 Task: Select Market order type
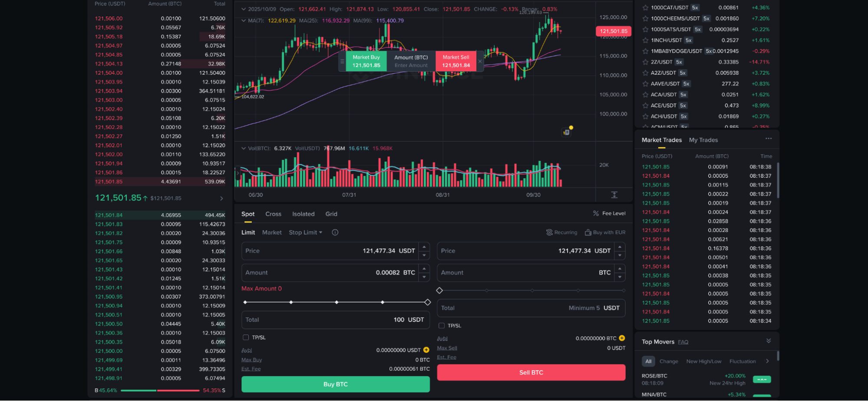point(272,232)
